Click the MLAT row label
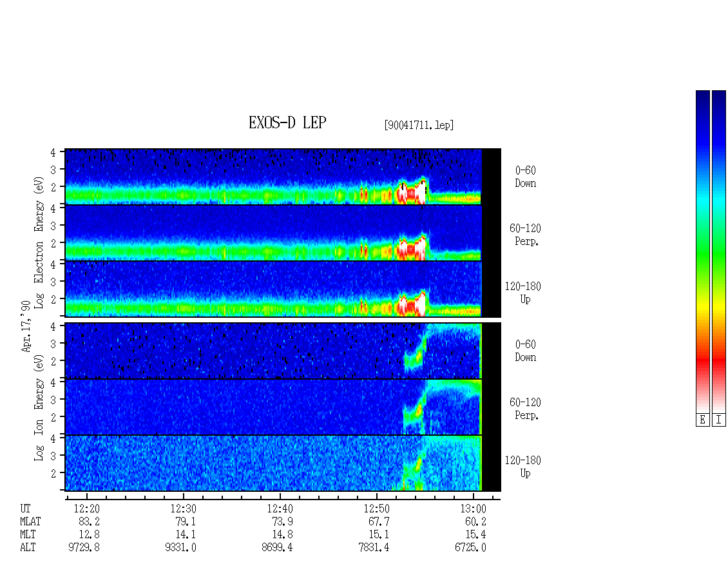Screen dimensions: 728x564 click(x=30, y=521)
